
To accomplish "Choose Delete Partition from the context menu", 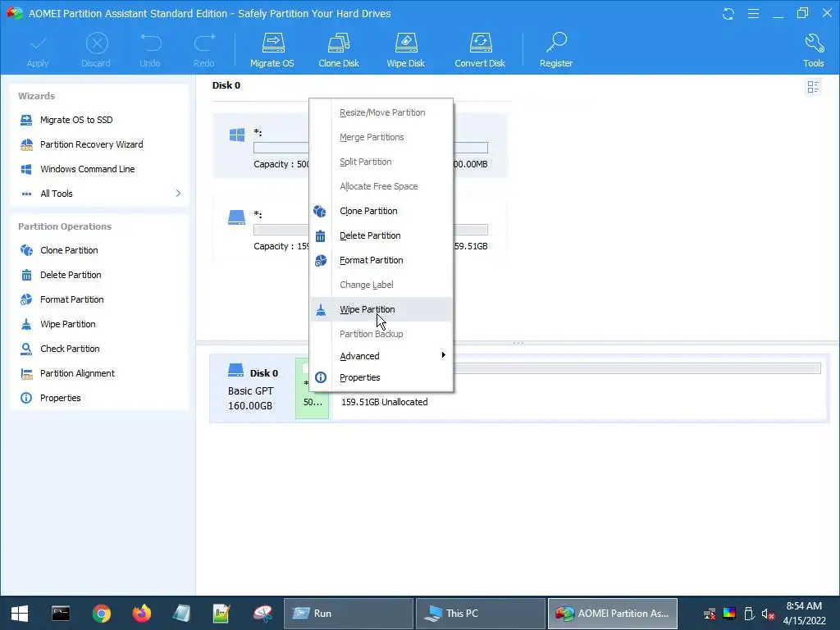I will (381, 235).
